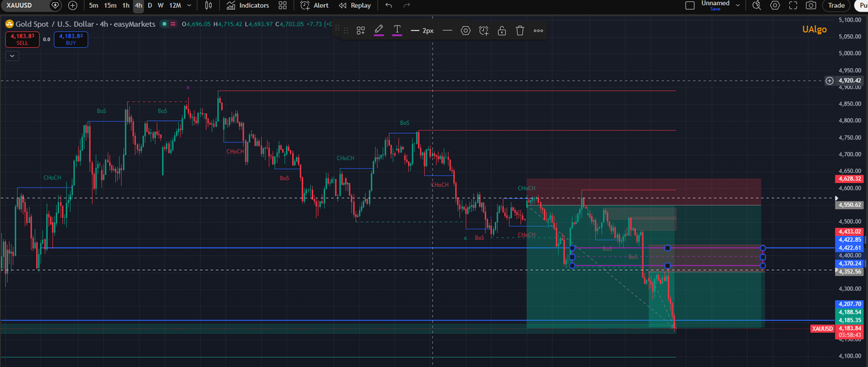
Task: Delete the selected drawing with trash icon
Action: click(x=519, y=30)
